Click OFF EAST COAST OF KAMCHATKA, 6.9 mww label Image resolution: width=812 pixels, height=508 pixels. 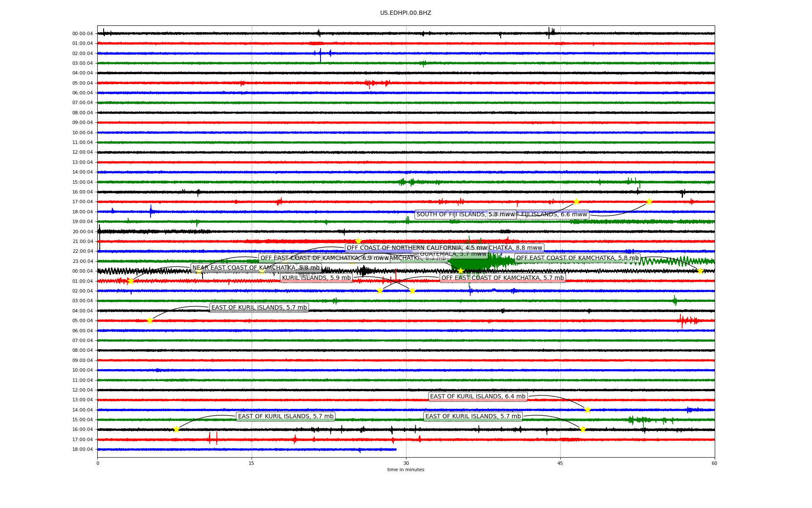(324, 258)
